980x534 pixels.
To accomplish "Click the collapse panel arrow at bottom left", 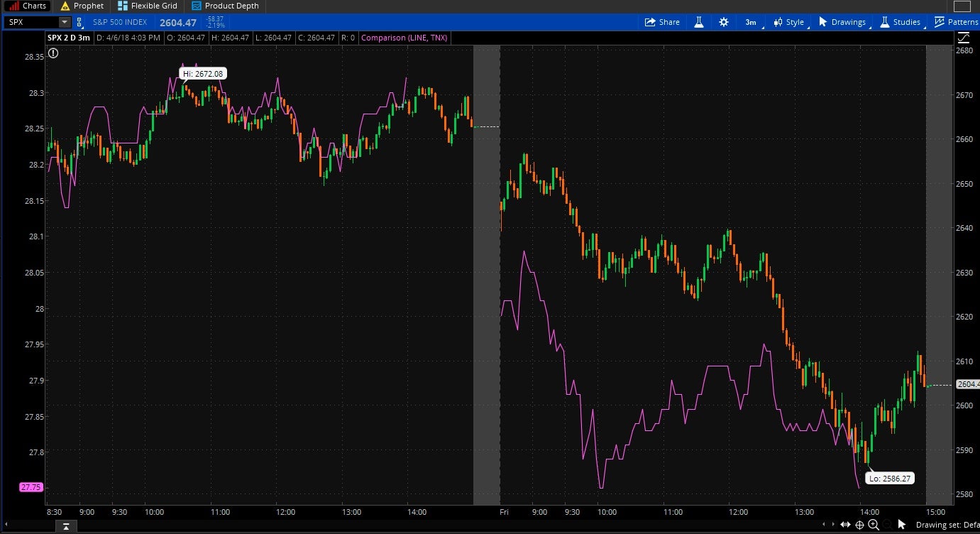I will click(65, 525).
